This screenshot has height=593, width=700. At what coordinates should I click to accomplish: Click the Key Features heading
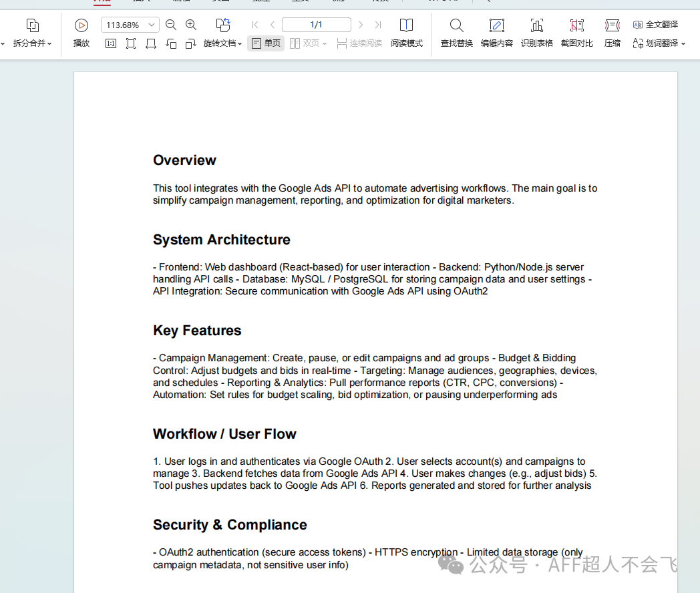(x=197, y=331)
